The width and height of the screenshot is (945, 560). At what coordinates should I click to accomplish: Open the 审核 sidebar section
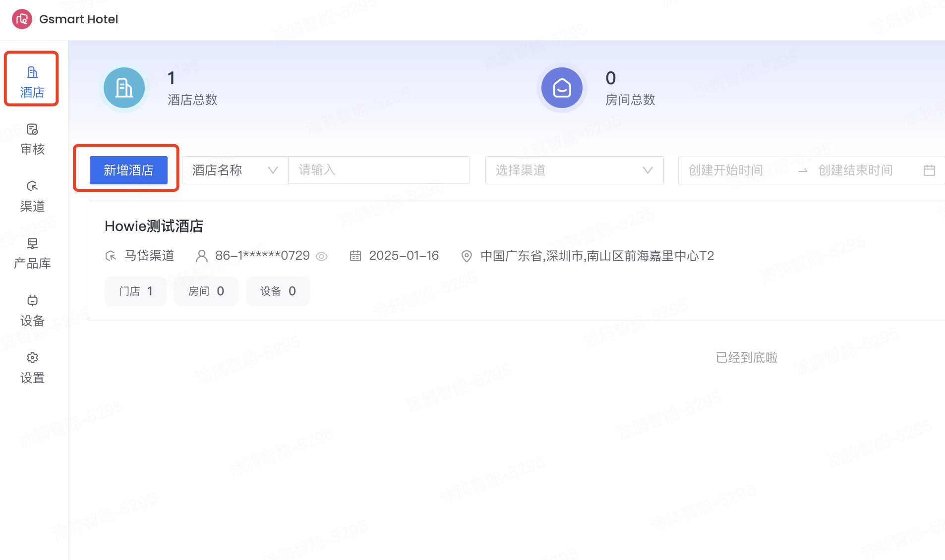pyautogui.click(x=32, y=139)
